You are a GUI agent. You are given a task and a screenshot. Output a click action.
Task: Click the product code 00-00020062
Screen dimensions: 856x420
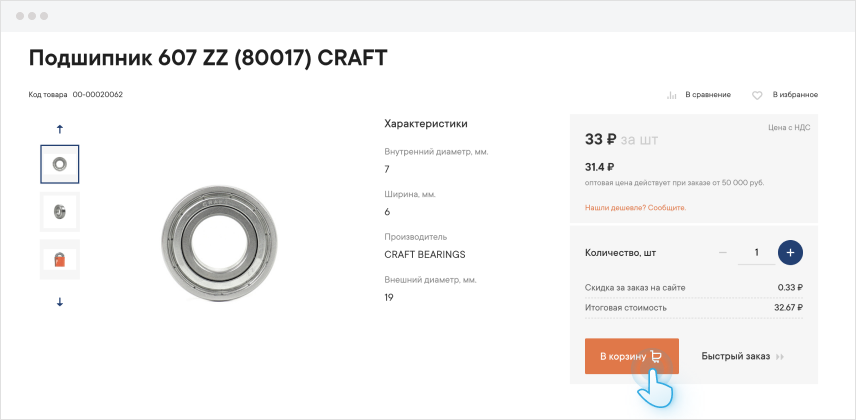pyautogui.click(x=97, y=95)
